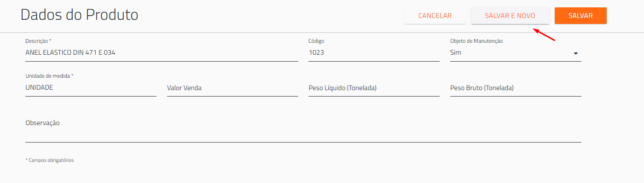Click the CANCELAR button
The height and width of the screenshot is (183, 644).
click(x=435, y=16)
